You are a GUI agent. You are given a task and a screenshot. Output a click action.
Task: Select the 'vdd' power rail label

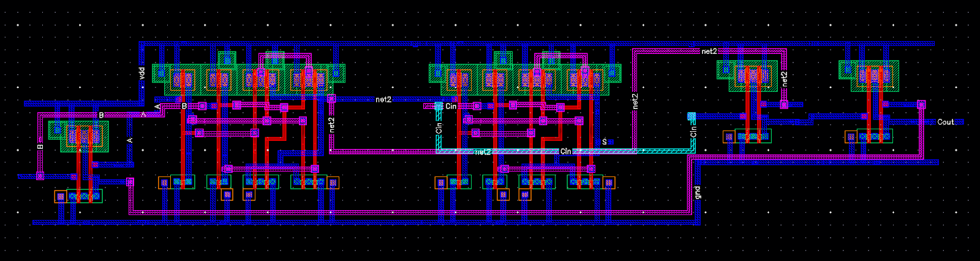pos(141,74)
